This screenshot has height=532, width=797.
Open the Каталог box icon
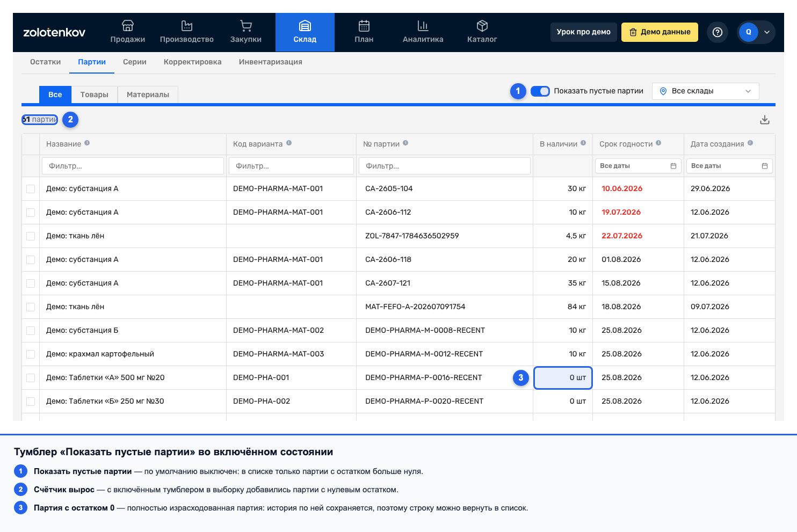tap(482, 26)
